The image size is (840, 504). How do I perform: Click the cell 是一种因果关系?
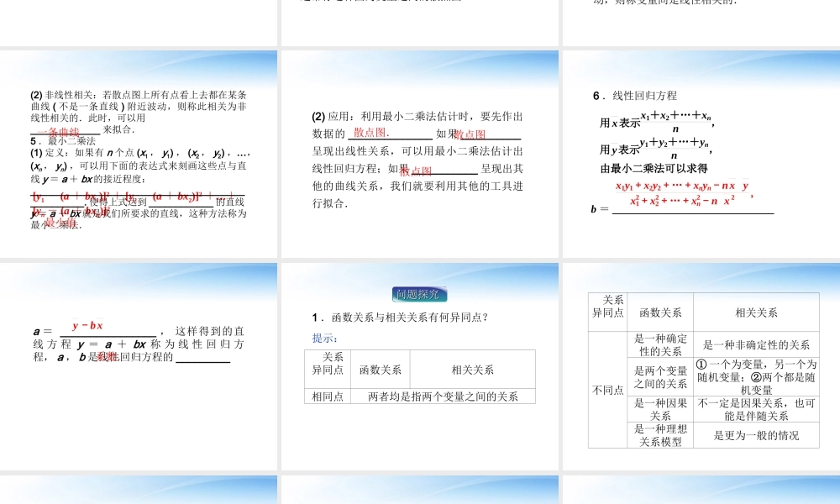tap(660, 409)
